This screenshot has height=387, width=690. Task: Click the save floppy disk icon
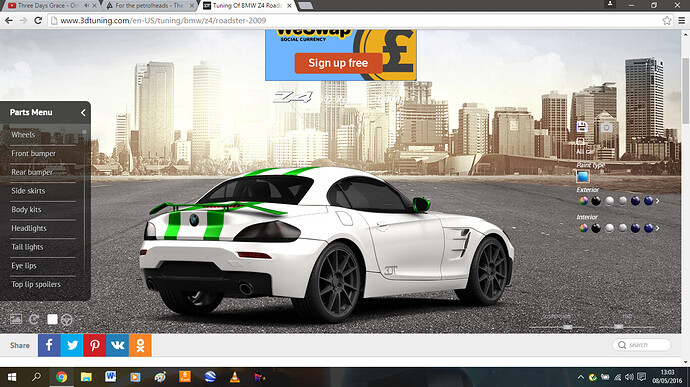pos(581,126)
